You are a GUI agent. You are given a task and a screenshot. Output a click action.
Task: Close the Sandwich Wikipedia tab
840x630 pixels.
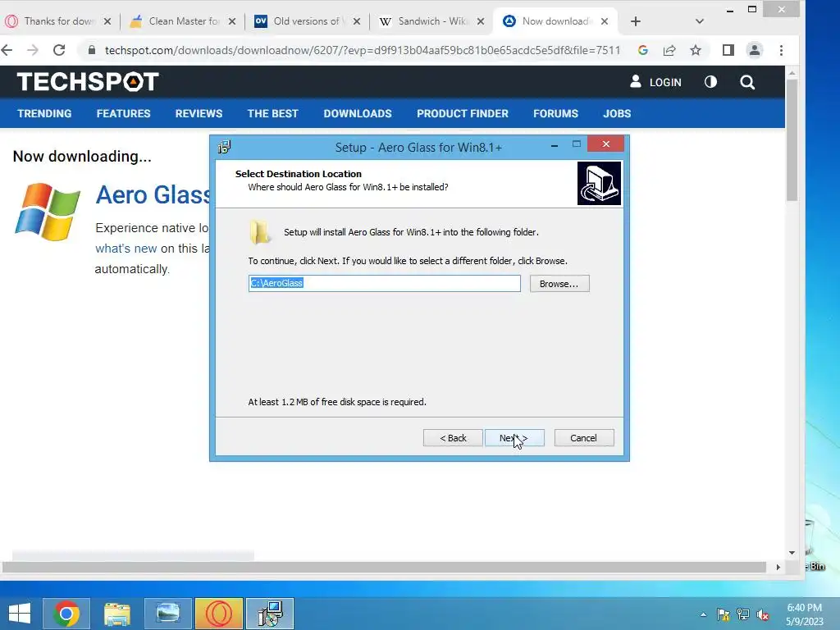pyautogui.click(x=481, y=21)
